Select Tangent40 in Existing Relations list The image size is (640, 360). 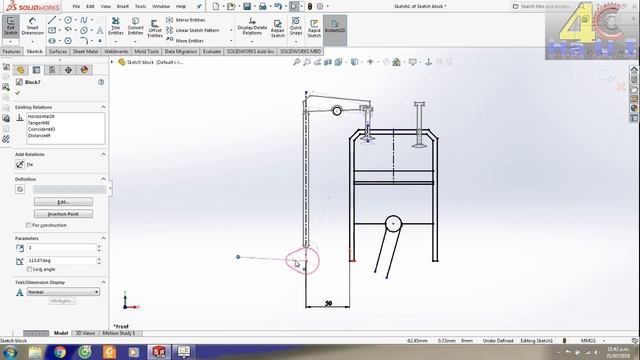tap(38, 123)
